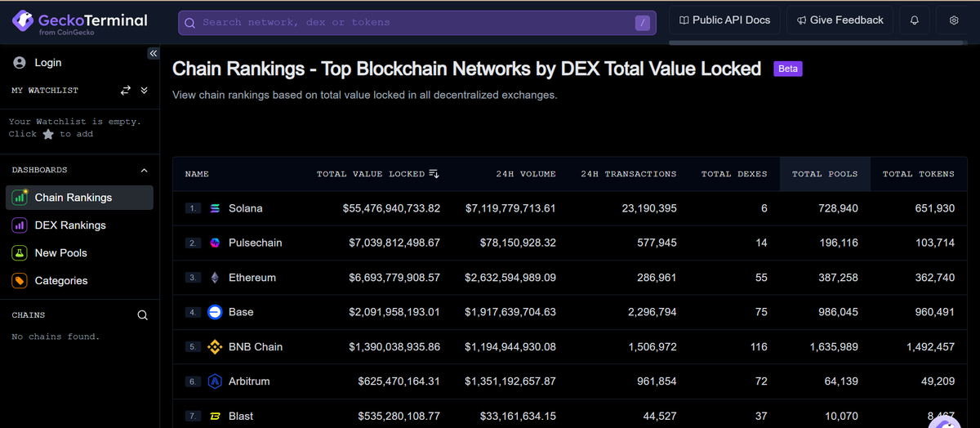Click the DEX Rankings purple chart icon
980x428 pixels.
pyautogui.click(x=20, y=225)
